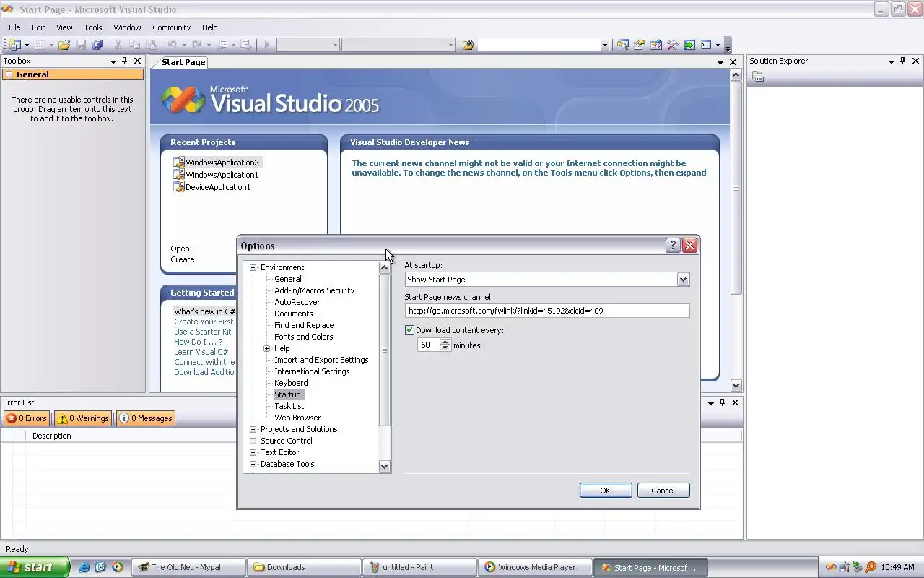The width and height of the screenshot is (924, 578).
Task: Click the Start Page news channel URL field
Action: pyautogui.click(x=547, y=311)
